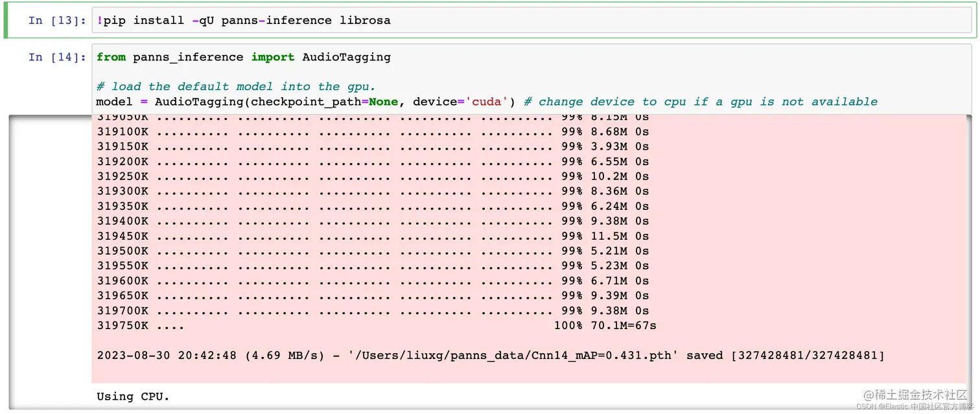Click the AudioTagging import code cell

coord(531,79)
